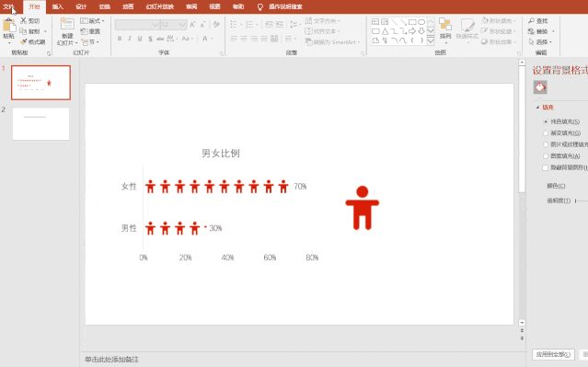Enable hide background graphics checkbox
588x367 pixels.
point(546,168)
